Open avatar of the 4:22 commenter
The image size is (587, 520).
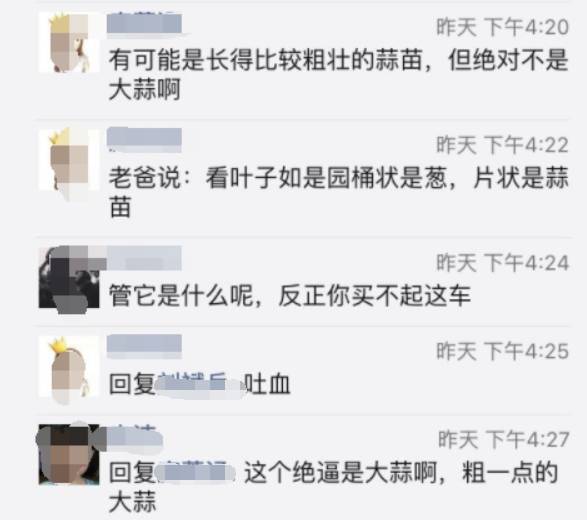69,159
